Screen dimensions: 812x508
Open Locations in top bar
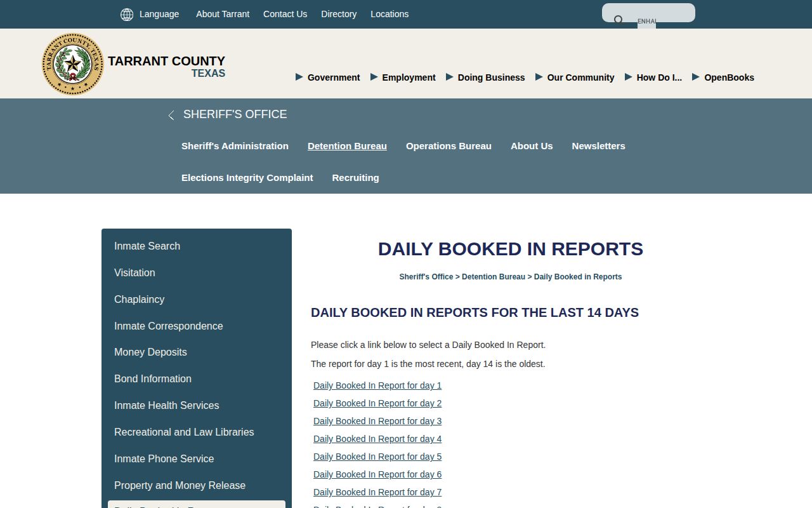click(390, 14)
